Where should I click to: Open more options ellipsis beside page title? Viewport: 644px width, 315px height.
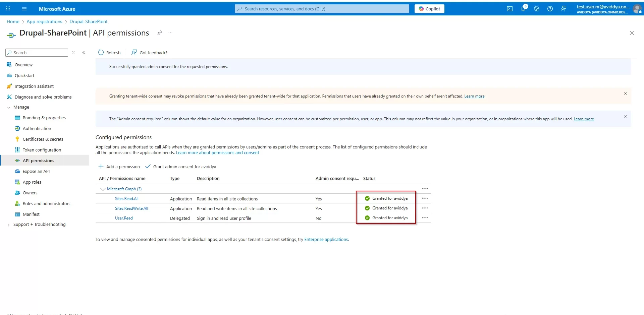[170, 33]
